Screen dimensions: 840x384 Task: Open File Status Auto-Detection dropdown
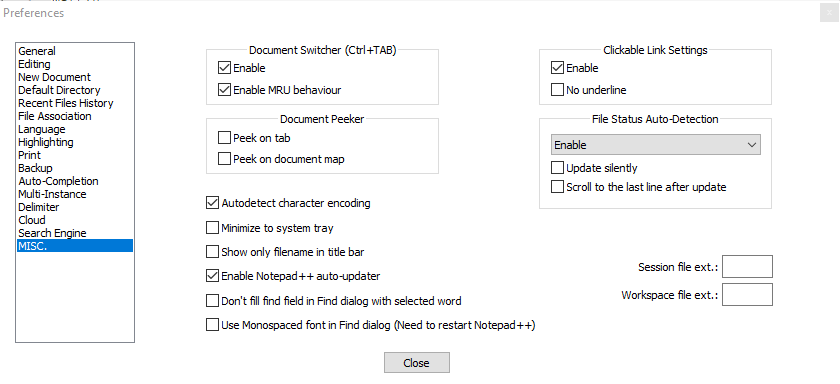(656, 145)
